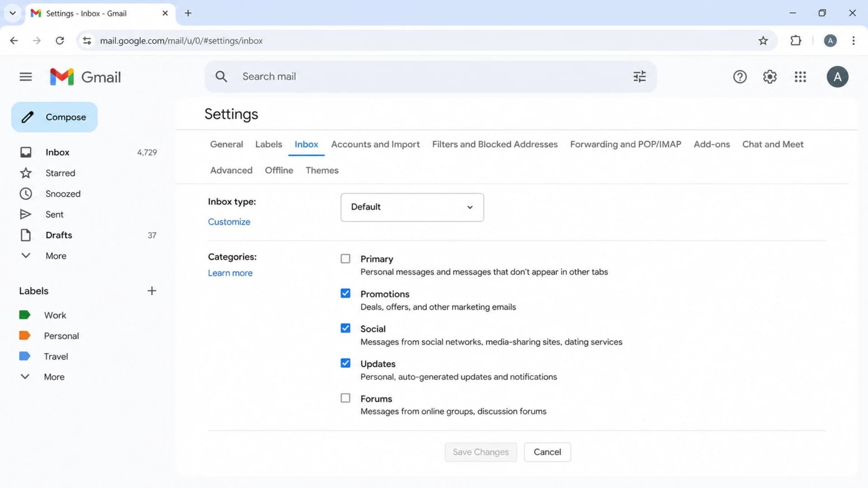The image size is (868, 488).
Task: Reload the page
Action: pos(60,41)
